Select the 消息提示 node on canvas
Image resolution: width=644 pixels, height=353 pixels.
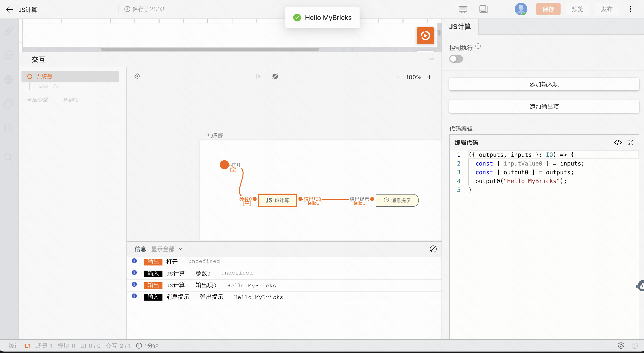tap(397, 200)
